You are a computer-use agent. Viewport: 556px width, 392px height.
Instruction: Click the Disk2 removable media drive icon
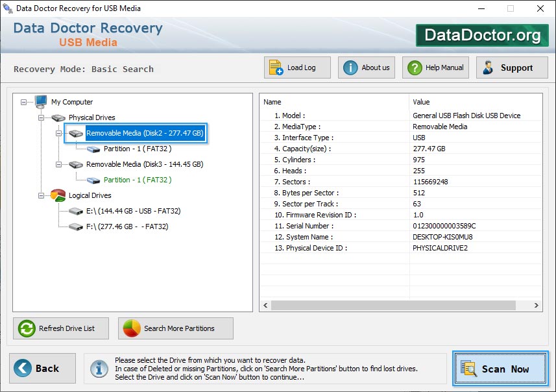76,134
